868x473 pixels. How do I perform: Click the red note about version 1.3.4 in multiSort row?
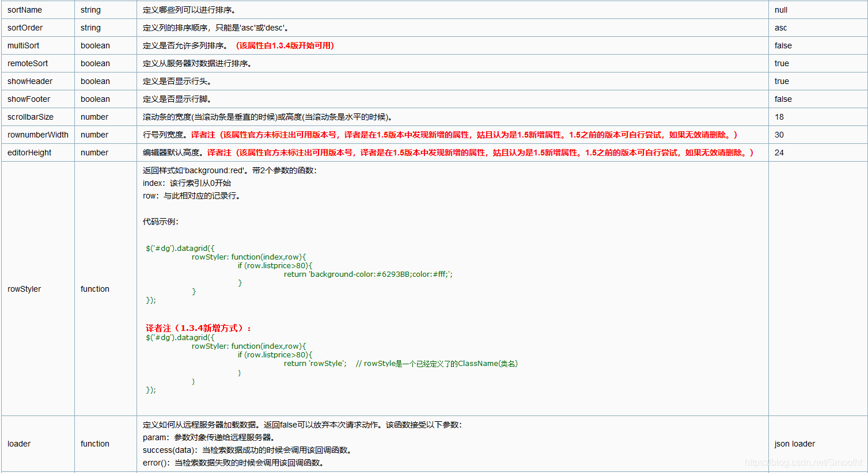tap(285, 45)
